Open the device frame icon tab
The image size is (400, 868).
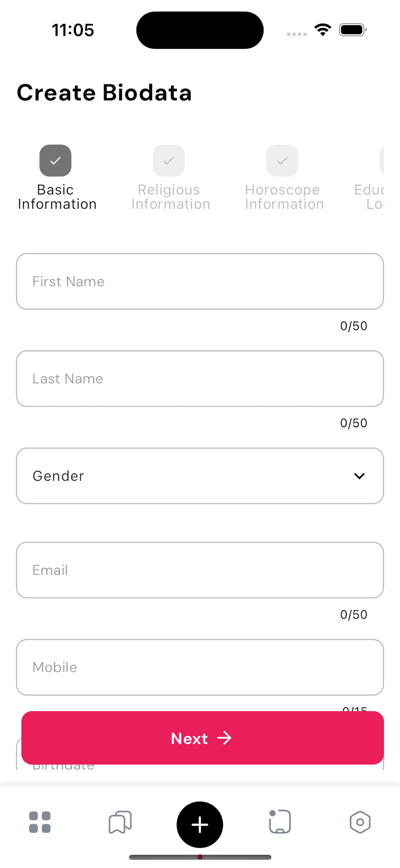280,822
